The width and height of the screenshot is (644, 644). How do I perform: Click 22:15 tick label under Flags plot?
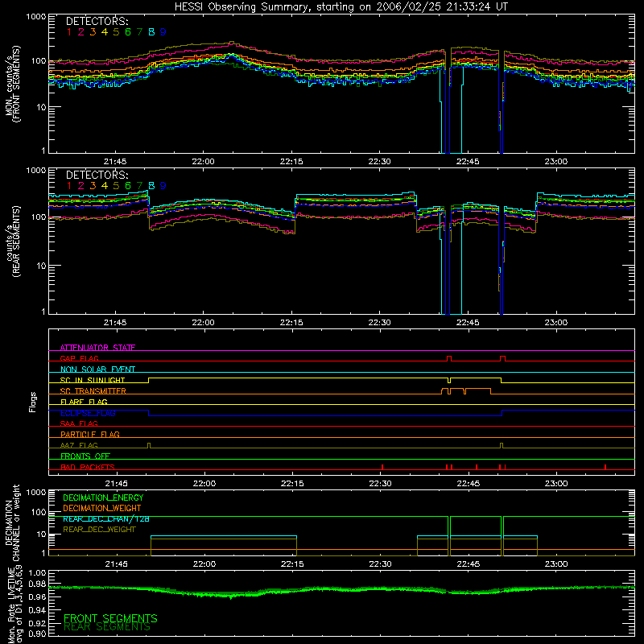point(292,484)
